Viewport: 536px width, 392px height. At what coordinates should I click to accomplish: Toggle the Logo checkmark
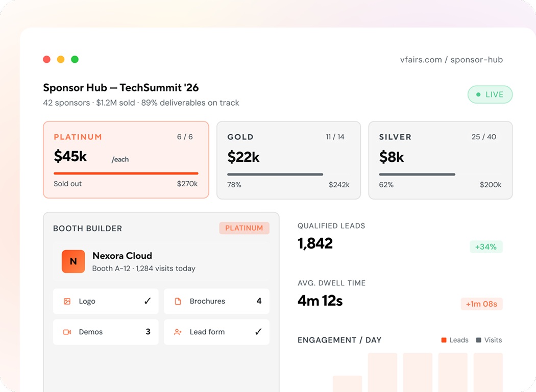(x=148, y=301)
